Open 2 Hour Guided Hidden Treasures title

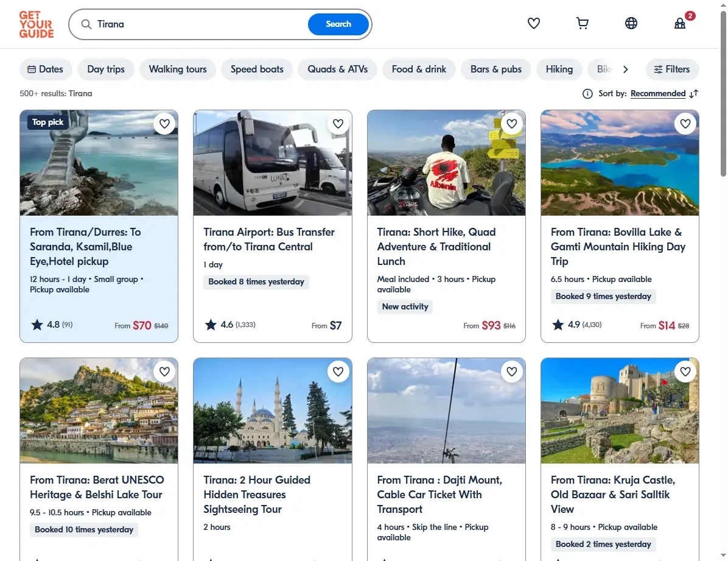tap(257, 495)
